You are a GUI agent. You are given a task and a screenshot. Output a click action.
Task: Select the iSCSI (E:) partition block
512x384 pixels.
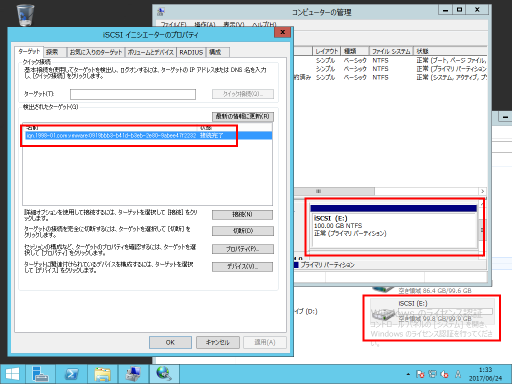(394, 226)
